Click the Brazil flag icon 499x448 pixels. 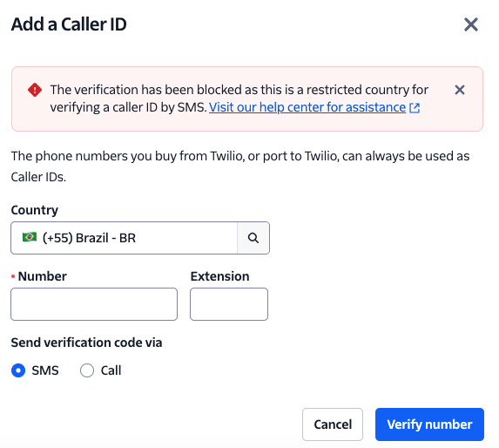point(30,237)
